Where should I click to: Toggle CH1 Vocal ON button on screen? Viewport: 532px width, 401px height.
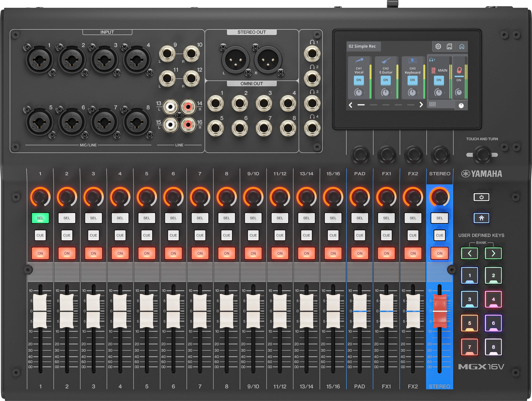[359, 80]
